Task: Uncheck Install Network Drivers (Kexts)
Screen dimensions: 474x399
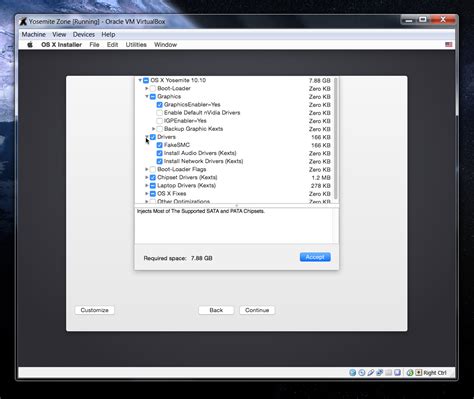Action: coord(159,161)
